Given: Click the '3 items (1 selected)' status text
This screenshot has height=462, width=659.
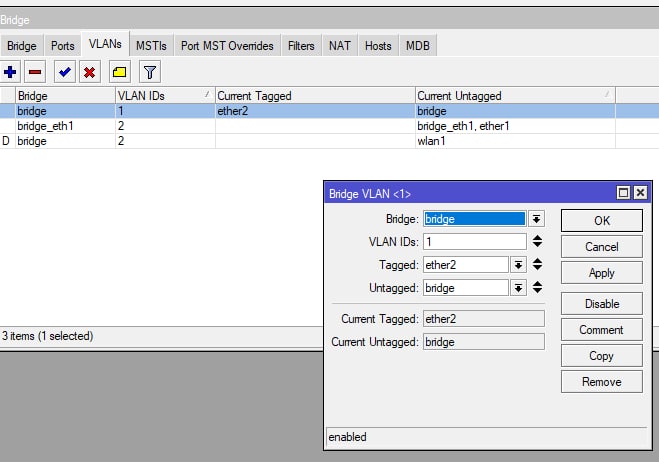Looking at the screenshot, I should click(47, 336).
